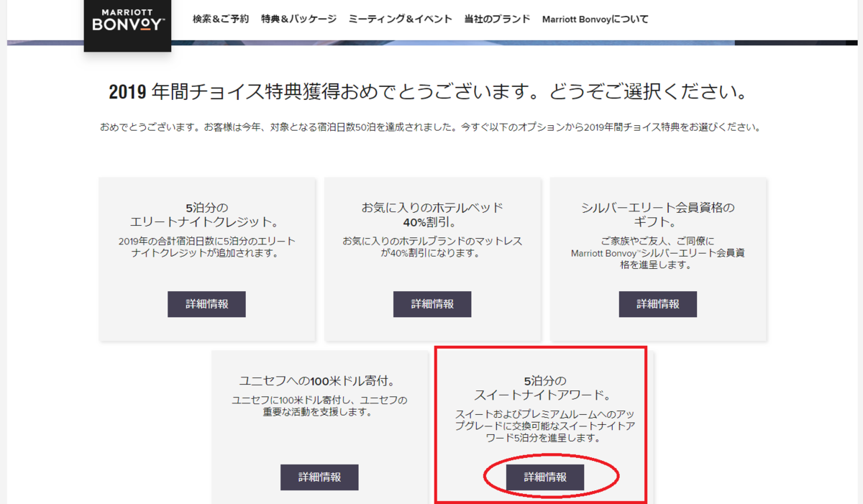Select the 5泊分のエリートナイトクレジット card title
The height and width of the screenshot is (504, 863).
(206, 215)
